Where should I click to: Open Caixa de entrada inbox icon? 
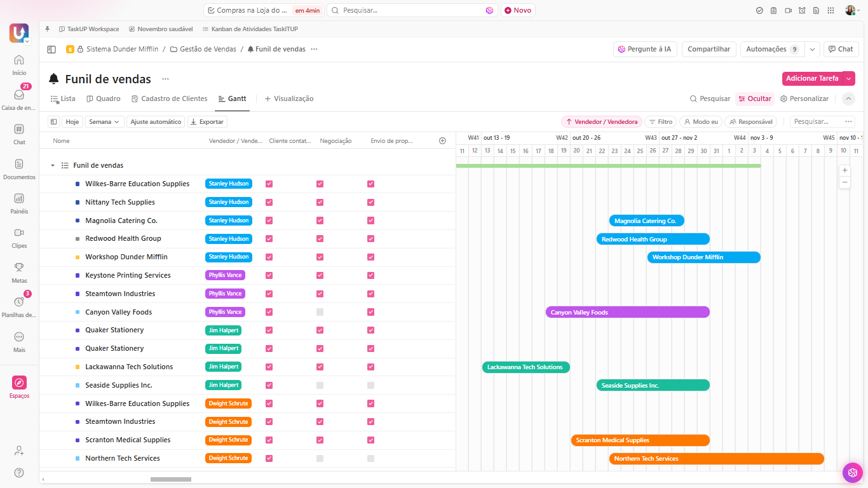pos(19,95)
